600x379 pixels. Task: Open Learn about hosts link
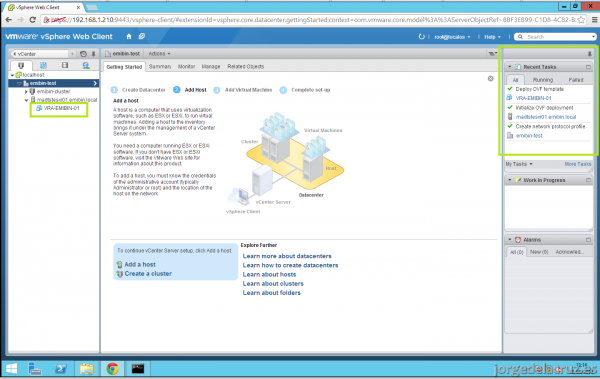pyautogui.click(x=269, y=274)
